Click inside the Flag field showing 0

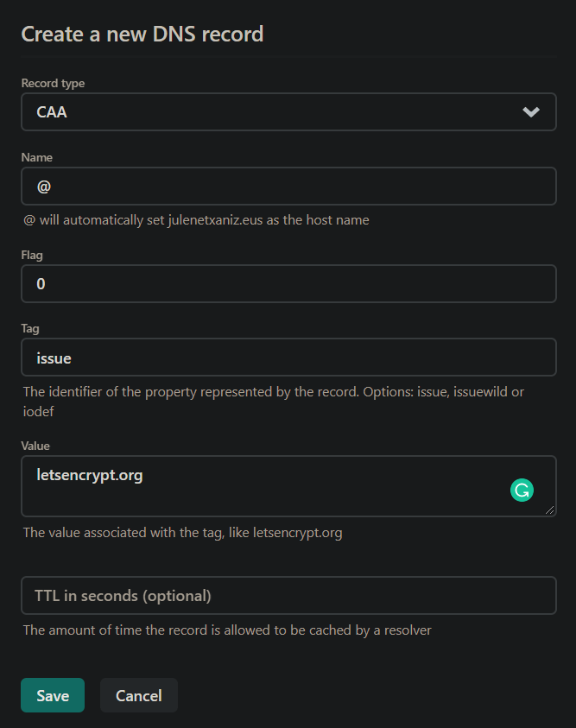288,283
